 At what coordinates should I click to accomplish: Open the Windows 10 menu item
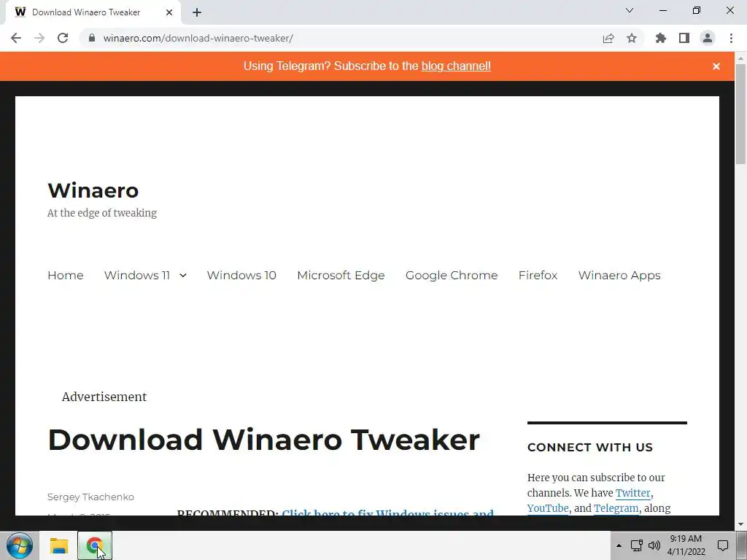pyautogui.click(x=241, y=275)
